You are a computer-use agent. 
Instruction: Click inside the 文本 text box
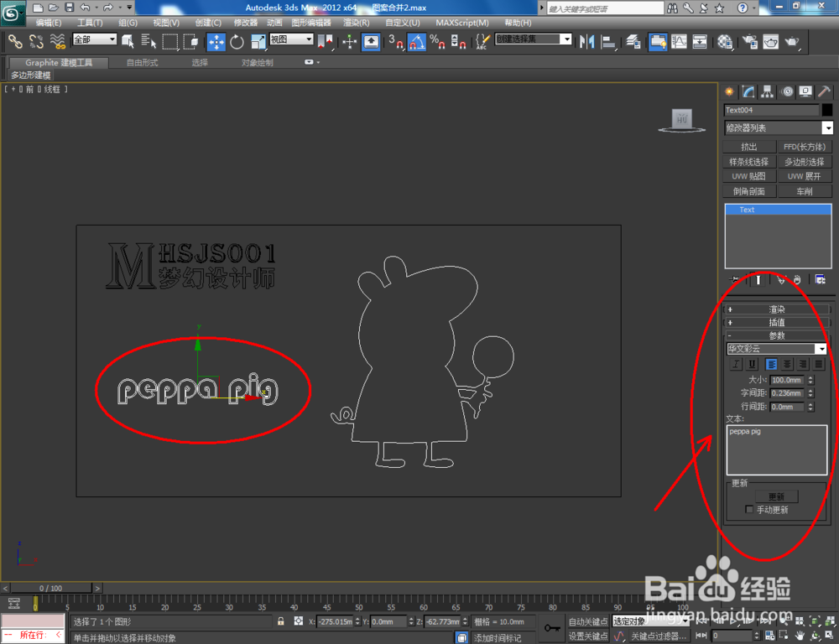pos(777,450)
